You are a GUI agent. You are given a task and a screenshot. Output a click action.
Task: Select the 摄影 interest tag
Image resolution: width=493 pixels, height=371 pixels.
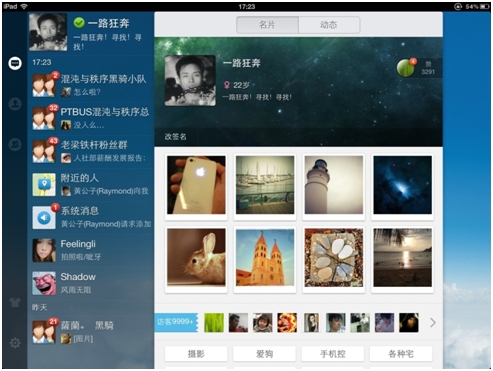coord(196,354)
